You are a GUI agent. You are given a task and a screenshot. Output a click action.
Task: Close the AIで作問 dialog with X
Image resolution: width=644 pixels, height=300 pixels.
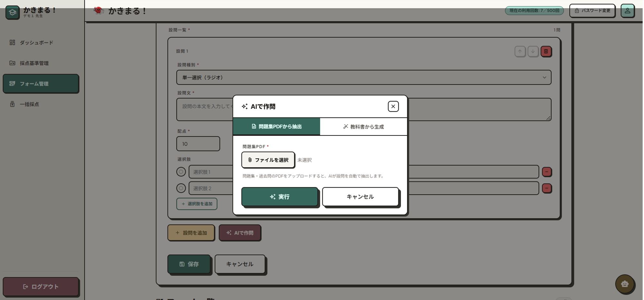tap(393, 107)
